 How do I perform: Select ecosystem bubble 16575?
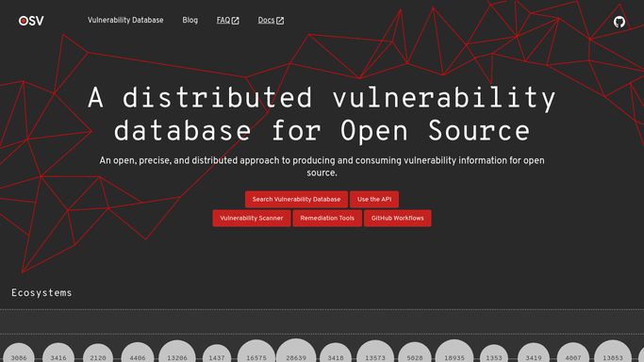point(256,352)
